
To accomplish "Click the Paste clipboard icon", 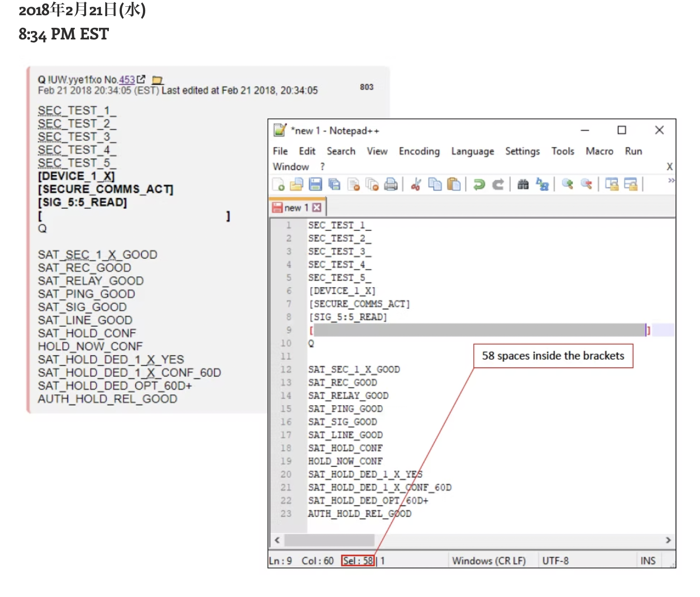I will tap(454, 184).
